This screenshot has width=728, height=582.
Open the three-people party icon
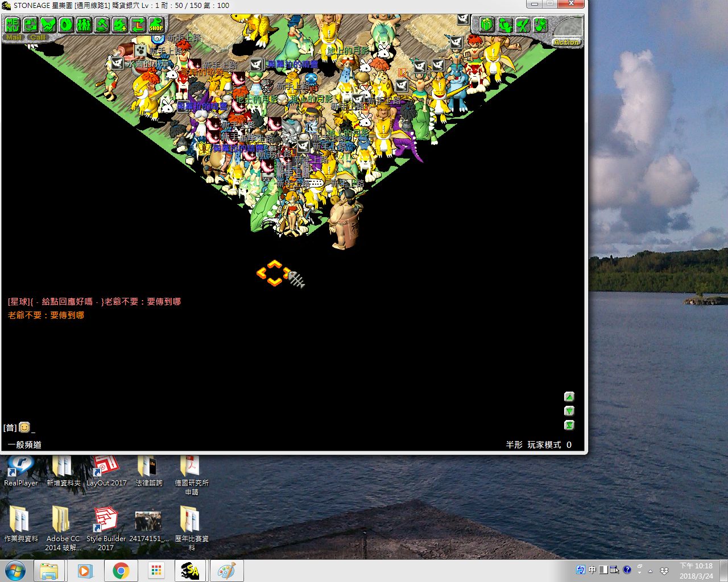(x=84, y=24)
